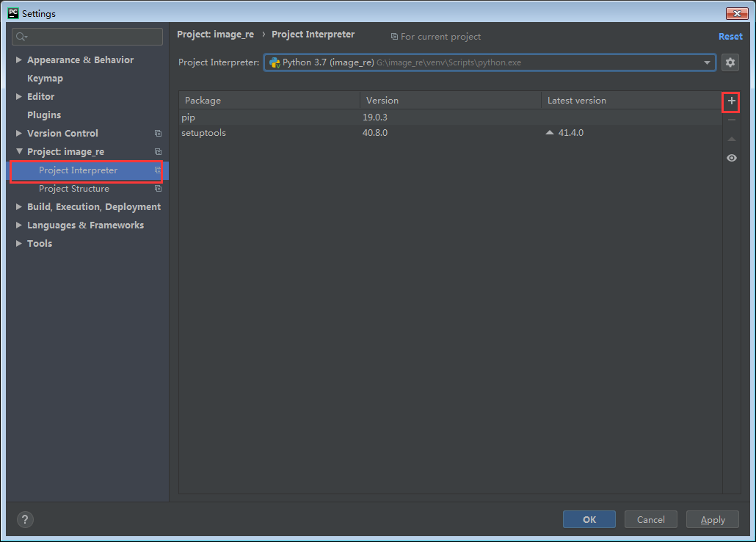Expand the Editor section
The width and height of the screenshot is (756, 542).
pyautogui.click(x=19, y=96)
